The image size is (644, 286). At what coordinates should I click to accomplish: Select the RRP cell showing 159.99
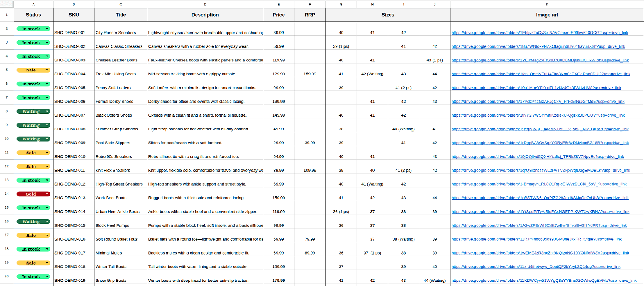point(309,74)
